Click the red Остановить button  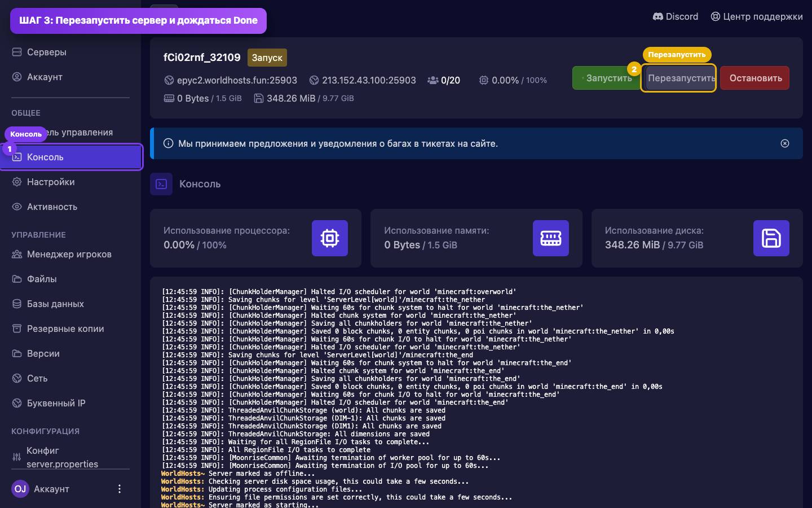[755, 78]
